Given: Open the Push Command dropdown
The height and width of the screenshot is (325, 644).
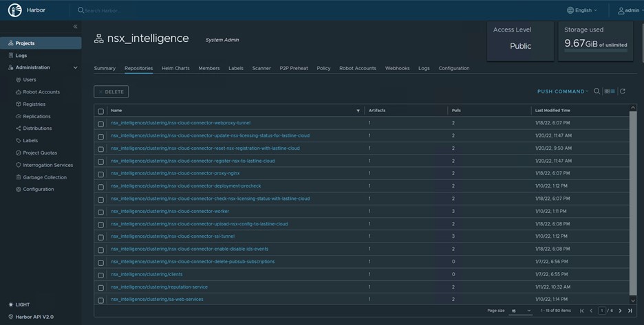Looking at the screenshot, I should pyautogui.click(x=562, y=91).
